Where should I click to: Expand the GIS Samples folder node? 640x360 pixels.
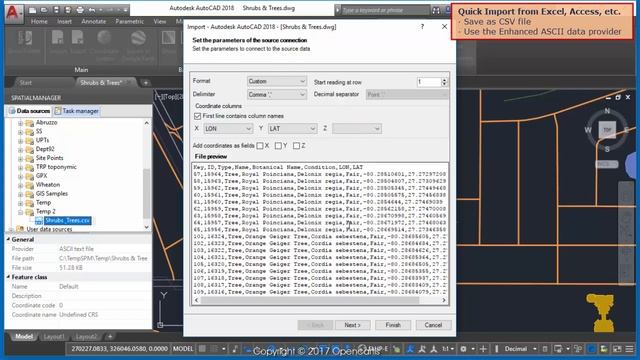click(20, 194)
